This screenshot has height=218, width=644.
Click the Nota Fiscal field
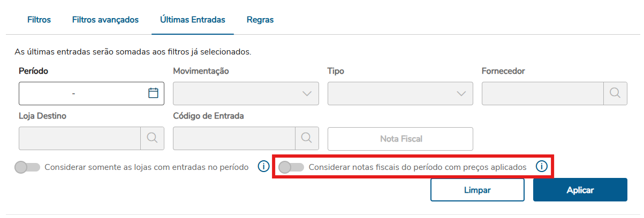[400, 139]
